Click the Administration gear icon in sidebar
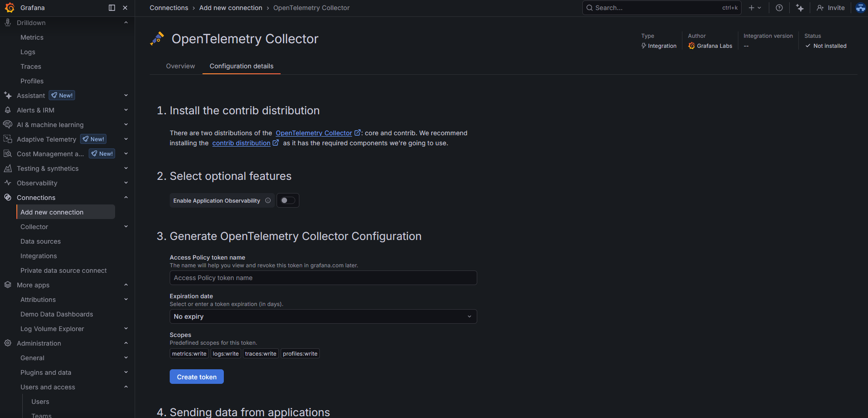Image resolution: width=868 pixels, height=418 pixels. (x=8, y=343)
